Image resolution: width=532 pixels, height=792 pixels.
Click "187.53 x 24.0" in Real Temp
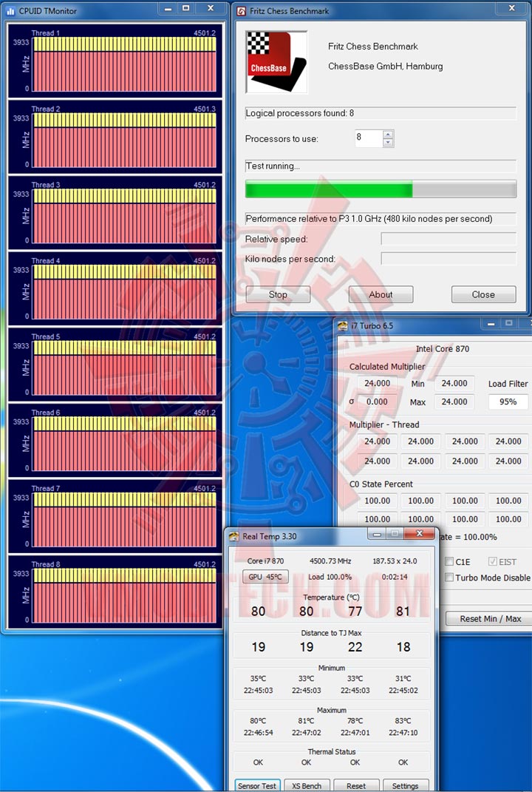point(395,561)
